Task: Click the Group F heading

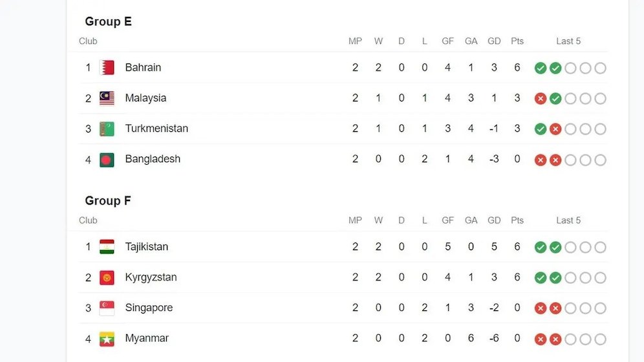Action: tap(107, 200)
